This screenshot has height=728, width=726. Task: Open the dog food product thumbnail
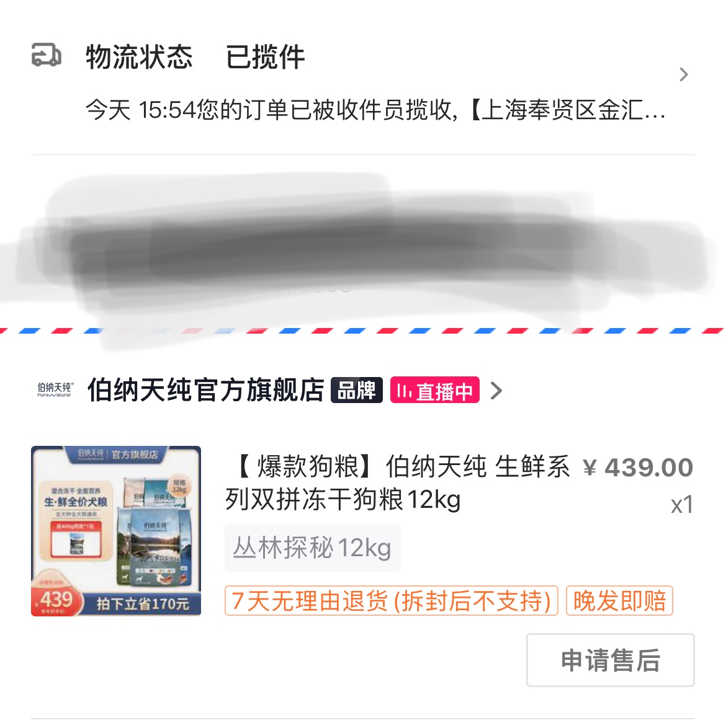pos(116,531)
